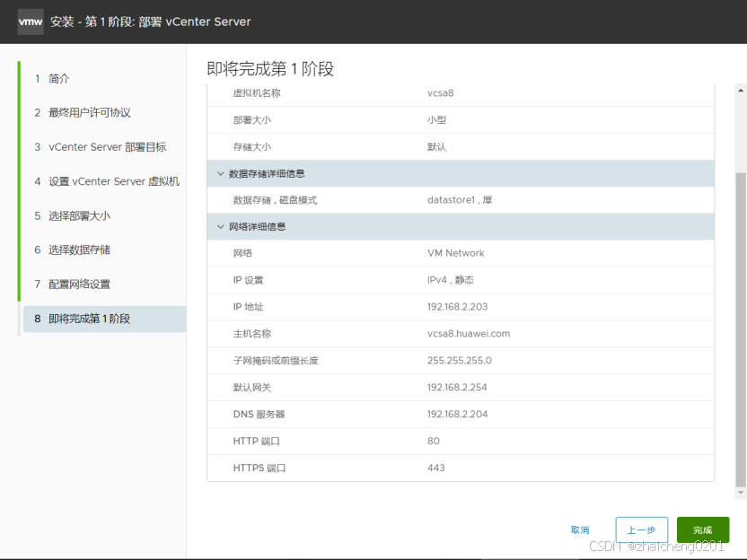
Task: Click the IP 地址 label
Action: [x=248, y=307]
